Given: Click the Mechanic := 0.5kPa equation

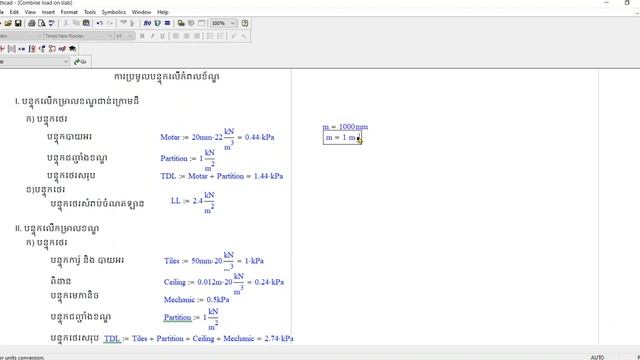Looking at the screenshot, I should (196, 300).
